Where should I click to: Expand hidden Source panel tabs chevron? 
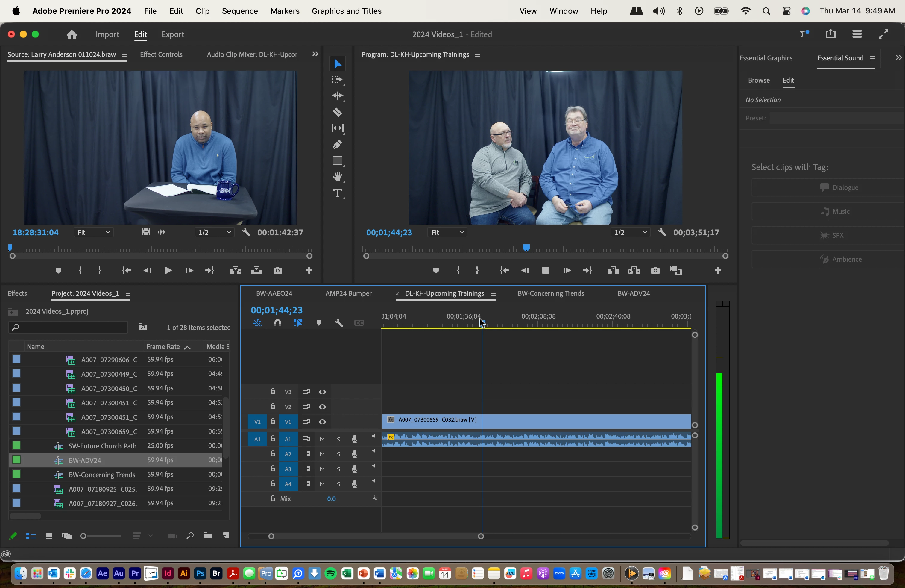click(315, 54)
